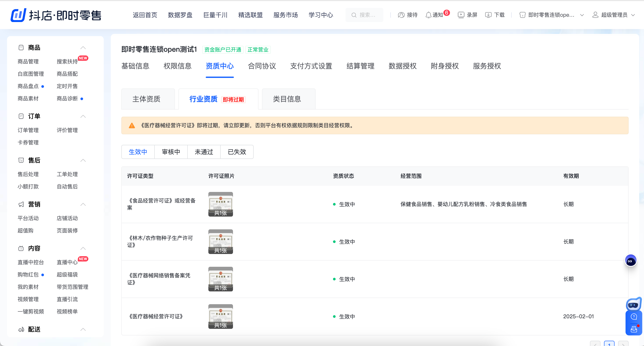The image size is (644, 346).
Task: Click the 超级管理员 profile icon
Action: coord(595,15)
